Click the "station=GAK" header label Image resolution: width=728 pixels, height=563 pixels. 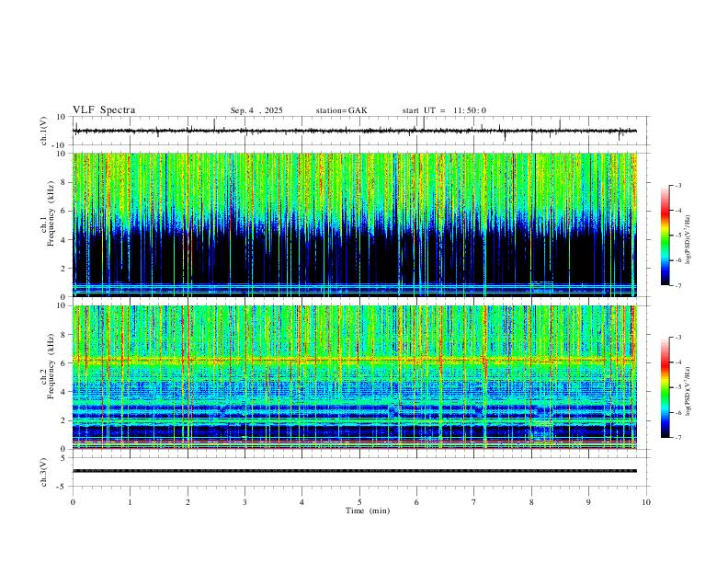(x=341, y=110)
